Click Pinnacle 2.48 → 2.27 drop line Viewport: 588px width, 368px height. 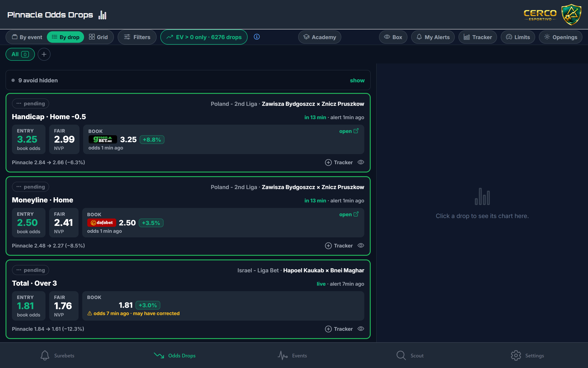pos(48,246)
